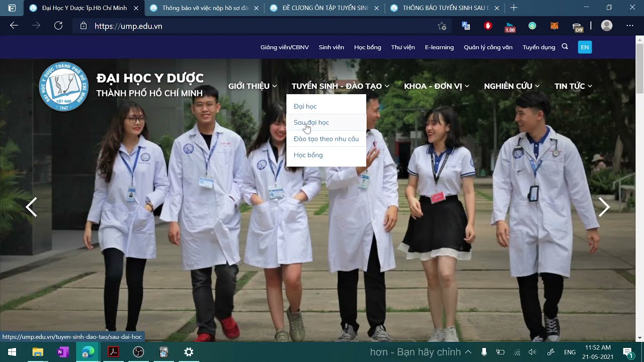
Task: Switch site language with EN button
Action: pyautogui.click(x=585, y=47)
